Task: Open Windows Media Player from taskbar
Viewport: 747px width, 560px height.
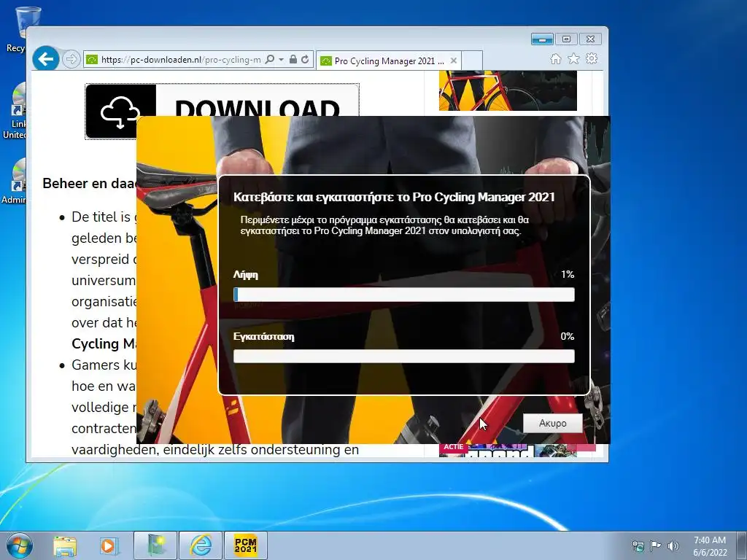Action: click(x=109, y=545)
